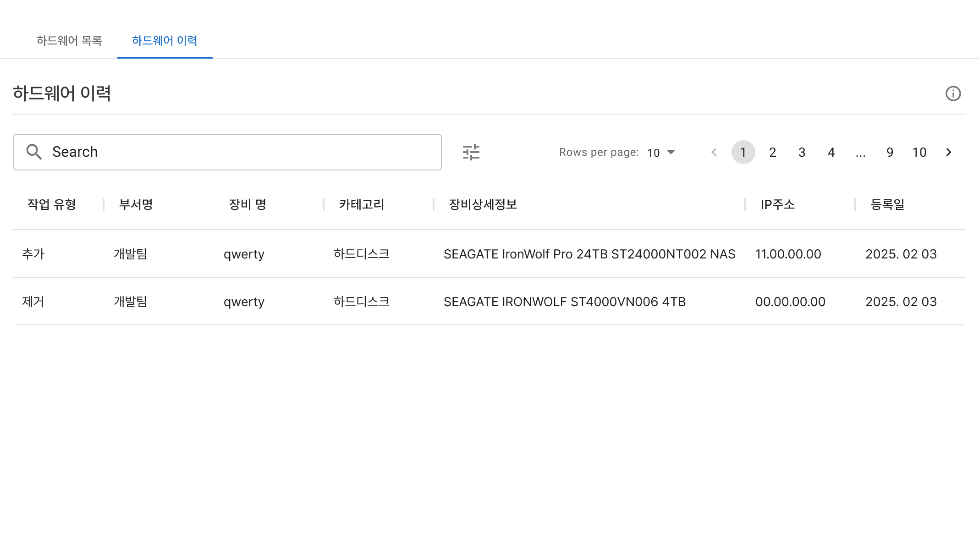Click the next page chevron
The height and width of the screenshot is (560, 979).
pos(948,152)
